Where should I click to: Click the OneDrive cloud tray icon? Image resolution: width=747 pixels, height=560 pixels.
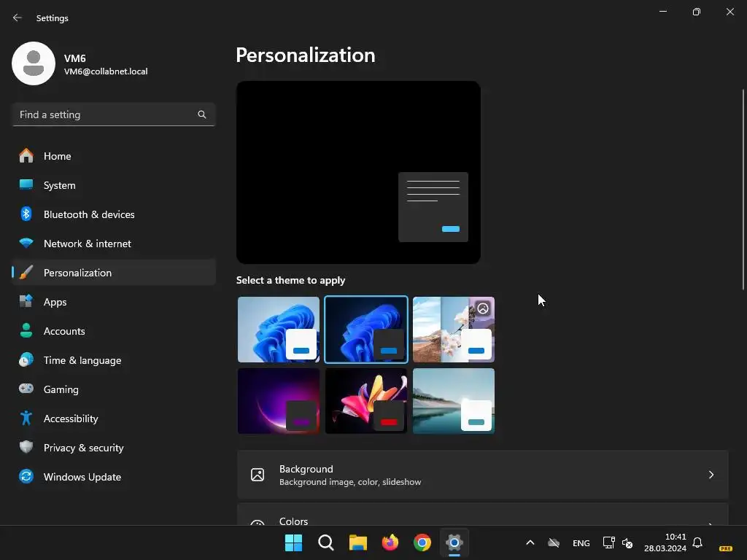coord(554,542)
